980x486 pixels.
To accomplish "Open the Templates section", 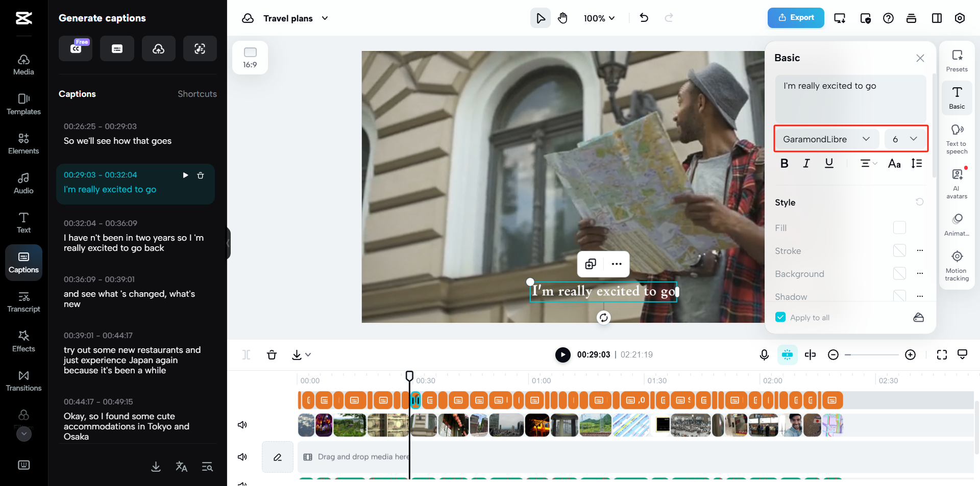I will tap(23, 104).
